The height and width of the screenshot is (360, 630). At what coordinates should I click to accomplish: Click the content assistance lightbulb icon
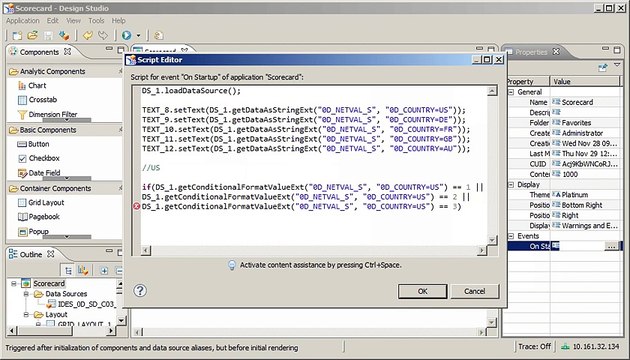pos(232,265)
